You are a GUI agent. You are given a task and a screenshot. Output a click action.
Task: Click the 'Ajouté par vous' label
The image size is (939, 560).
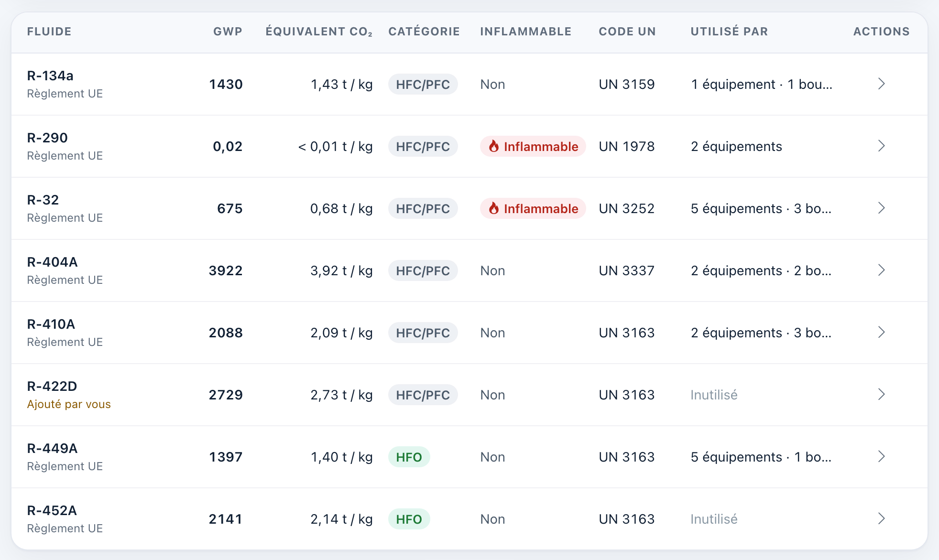pos(69,404)
